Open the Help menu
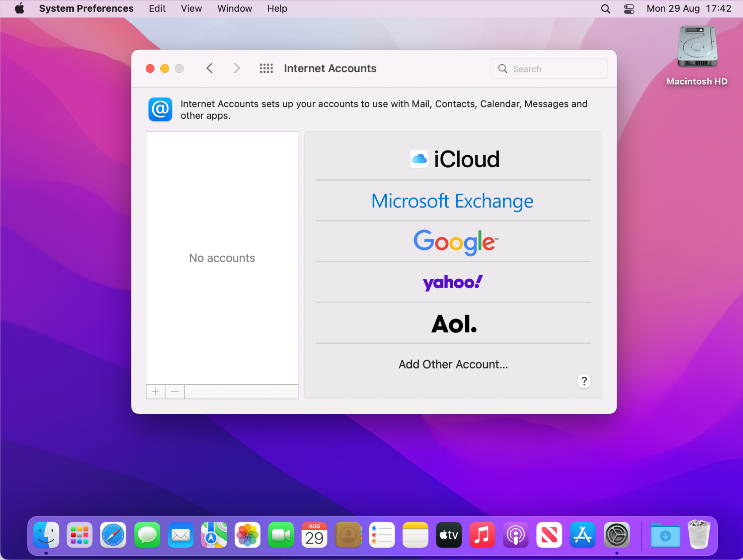Screen dimensions: 743x560 point(277,8)
